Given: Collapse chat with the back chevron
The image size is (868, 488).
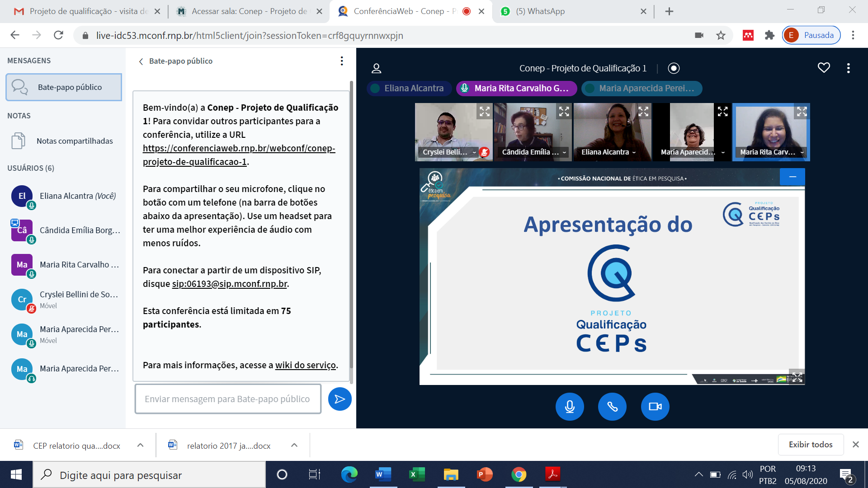Looking at the screenshot, I should (x=141, y=61).
